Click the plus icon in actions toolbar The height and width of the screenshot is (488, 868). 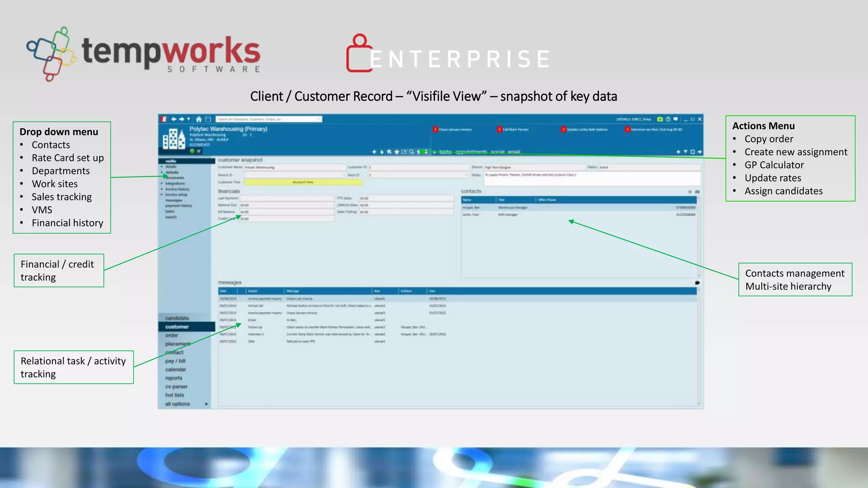374,152
